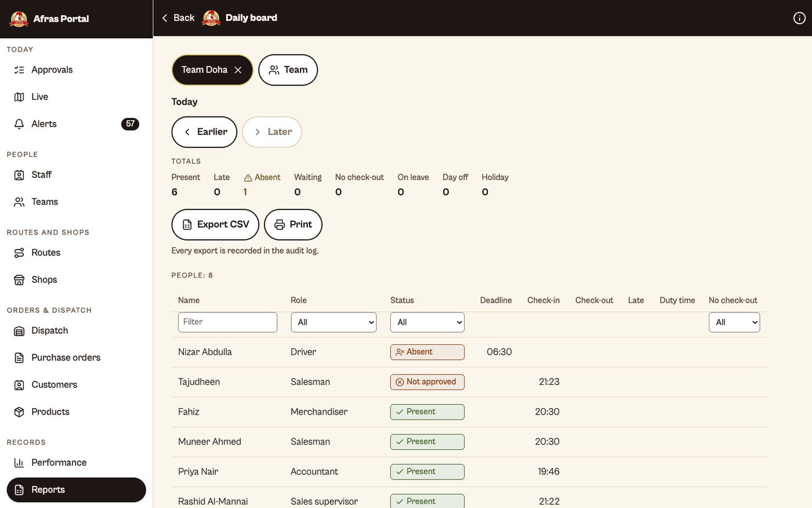
Task: Click the name Muneer Ahmed
Action: pos(209,442)
